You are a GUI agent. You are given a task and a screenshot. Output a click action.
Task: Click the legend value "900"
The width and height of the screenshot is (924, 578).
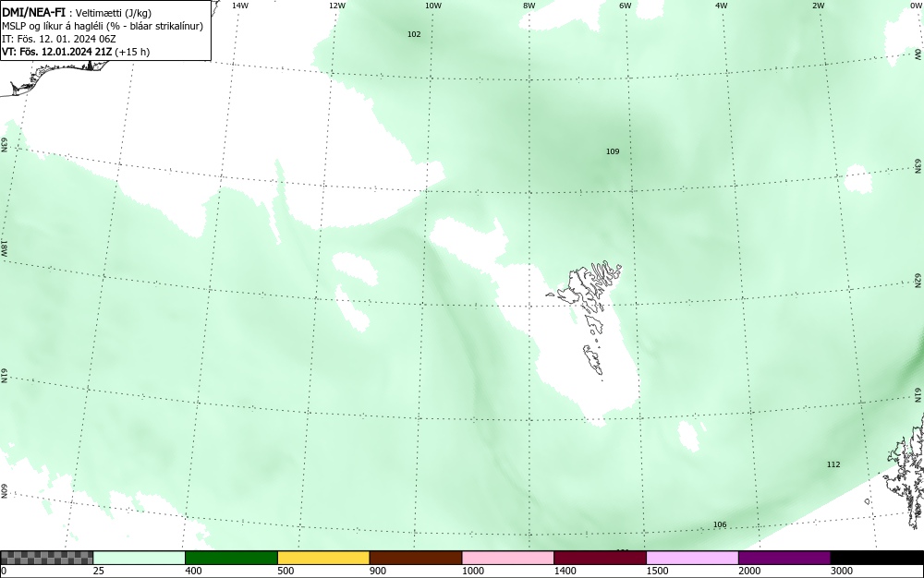pos(378,571)
